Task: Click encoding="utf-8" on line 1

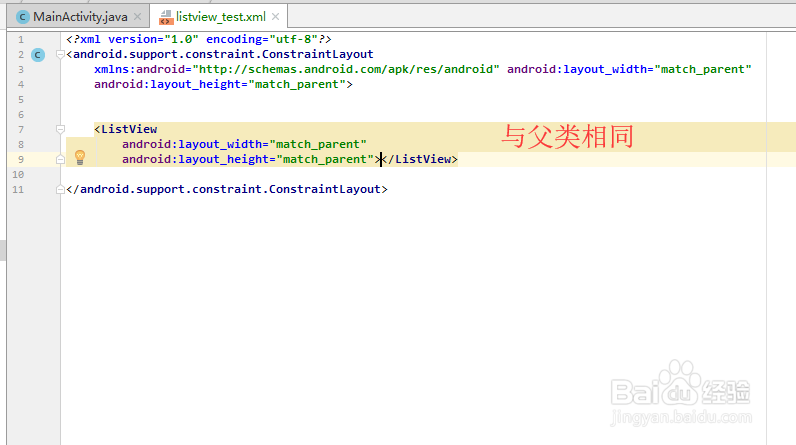Action: tap(262, 39)
